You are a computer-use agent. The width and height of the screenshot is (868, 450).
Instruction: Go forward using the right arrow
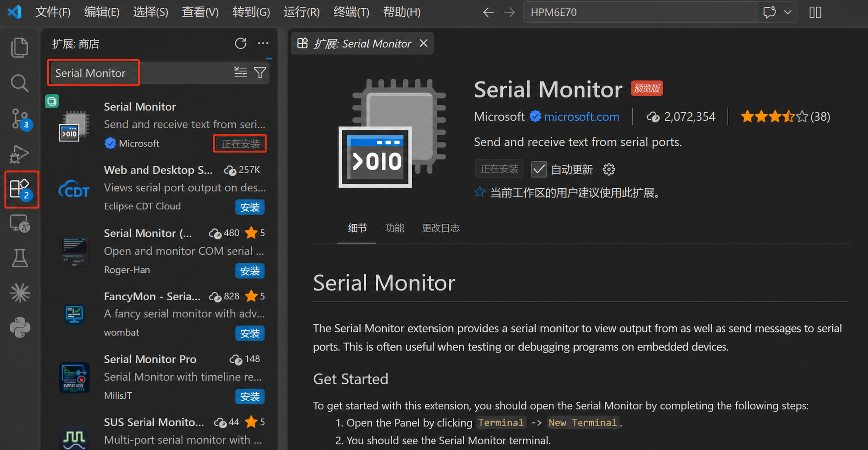(509, 12)
